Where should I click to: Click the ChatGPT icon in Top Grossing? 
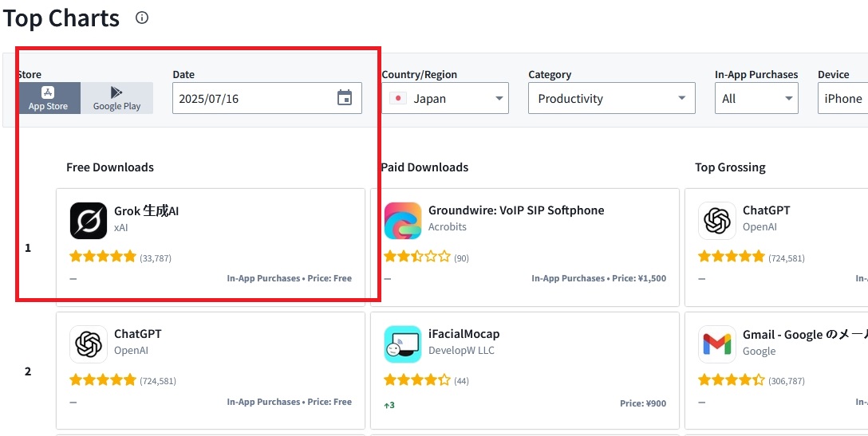pyautogui.click(x=717, y=220)
